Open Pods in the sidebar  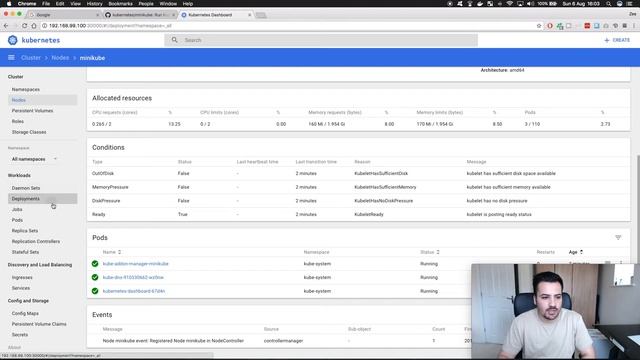click(x=17, y=220)
